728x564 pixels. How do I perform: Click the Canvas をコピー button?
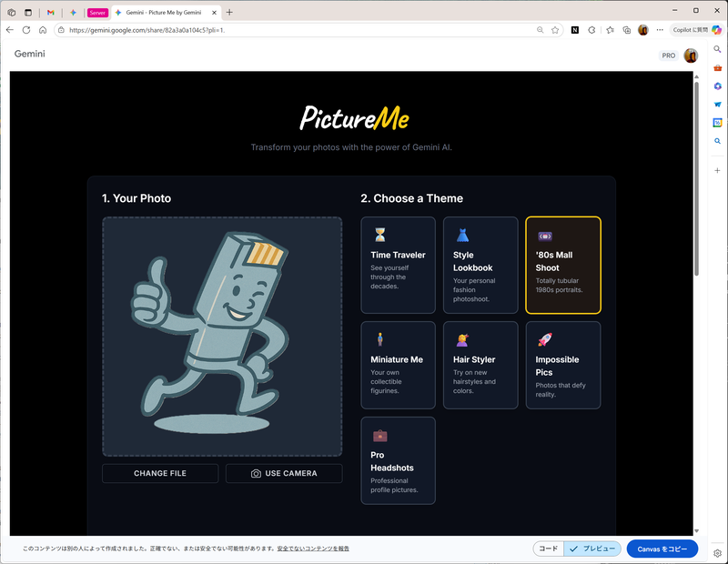click(662, 549)
